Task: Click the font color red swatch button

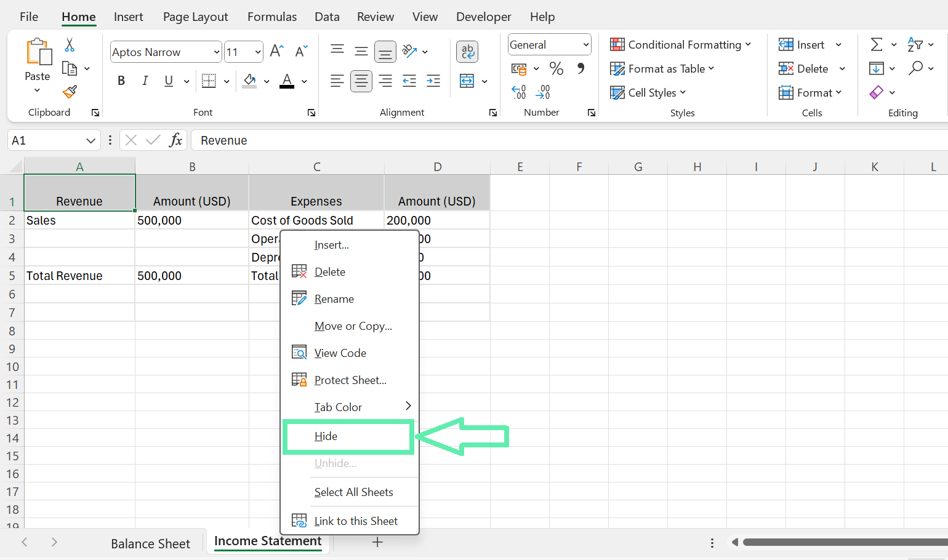Action: click(x=287, y=81)
